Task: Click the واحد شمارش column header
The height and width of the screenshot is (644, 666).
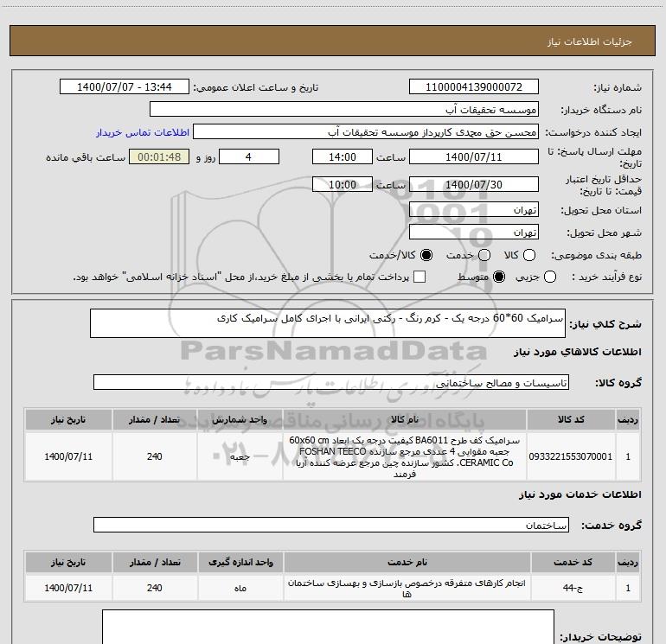Action: click(240, 420)
